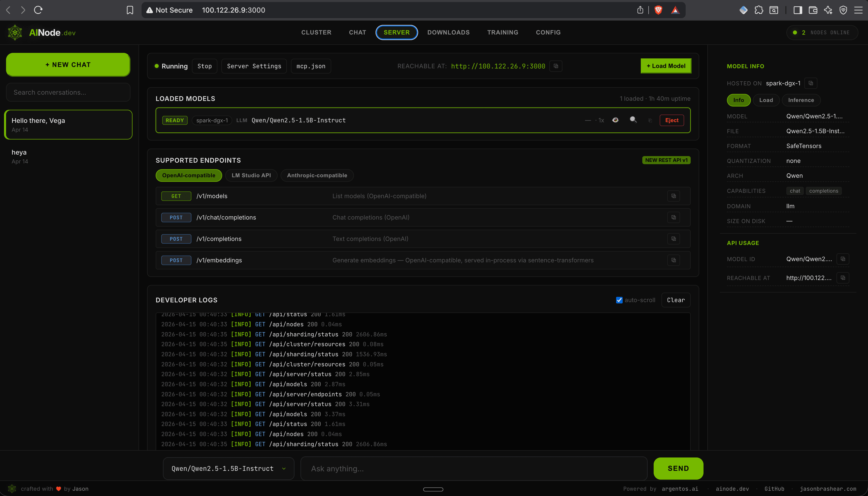Switch to the CLUSTER tab

point(316,32)
